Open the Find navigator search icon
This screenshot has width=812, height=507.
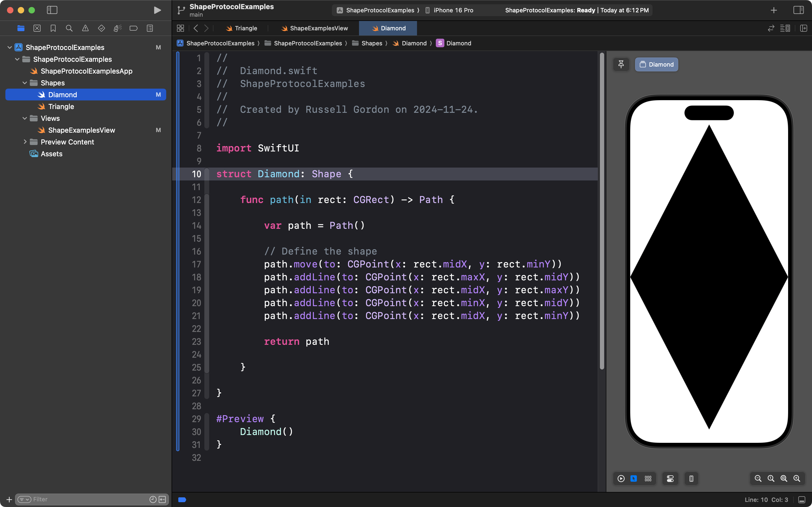coord(69,28)
